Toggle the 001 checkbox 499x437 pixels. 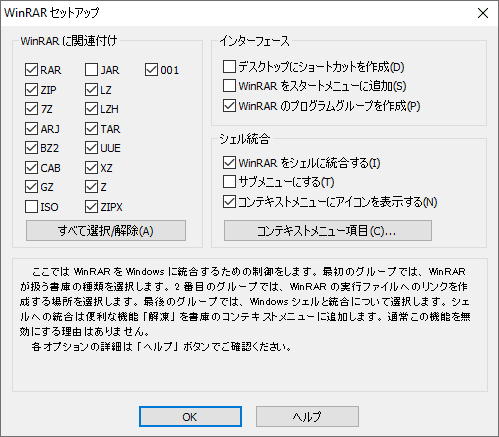(151, 70)
